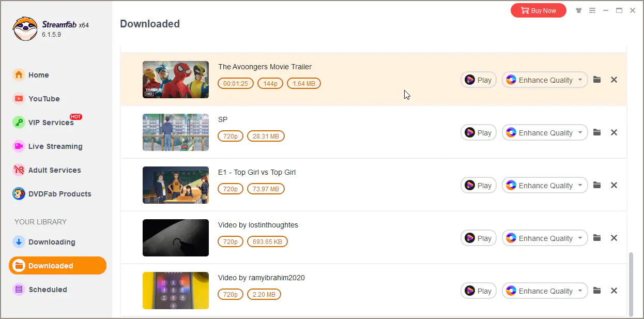This screenshot has height=319, width=644.
Task: Click the StreamFab sloth logo
Action: pyautogui.click(x=25, y=28)
